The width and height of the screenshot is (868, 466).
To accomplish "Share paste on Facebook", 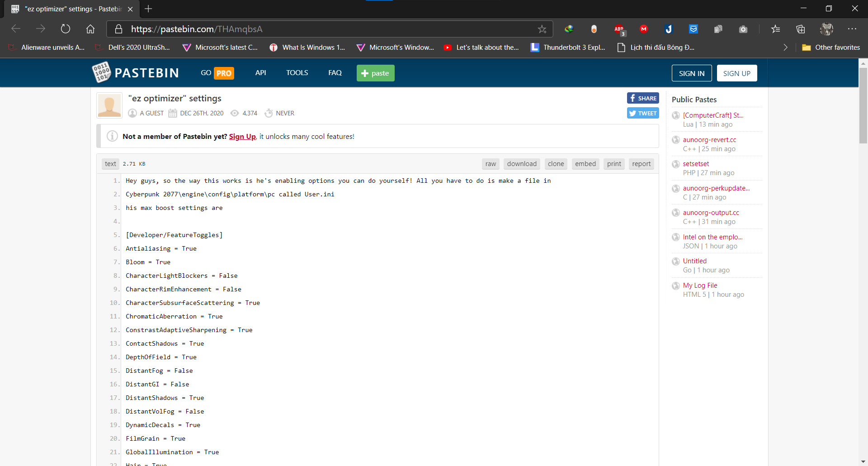I will (x=643, y=98).
